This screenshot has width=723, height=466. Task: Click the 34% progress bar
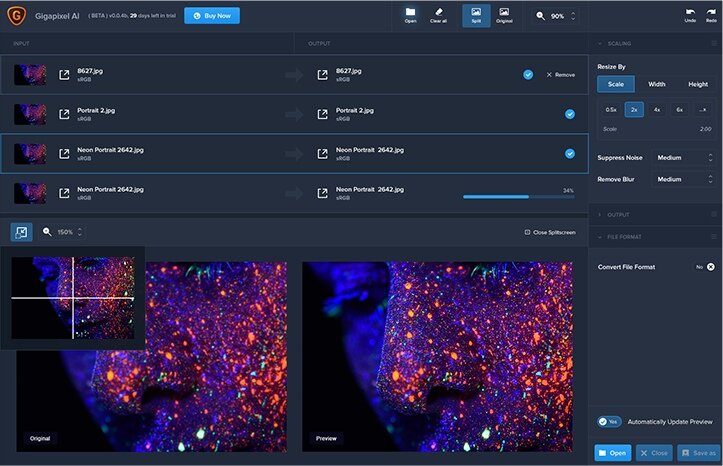[x=519, y=197]
